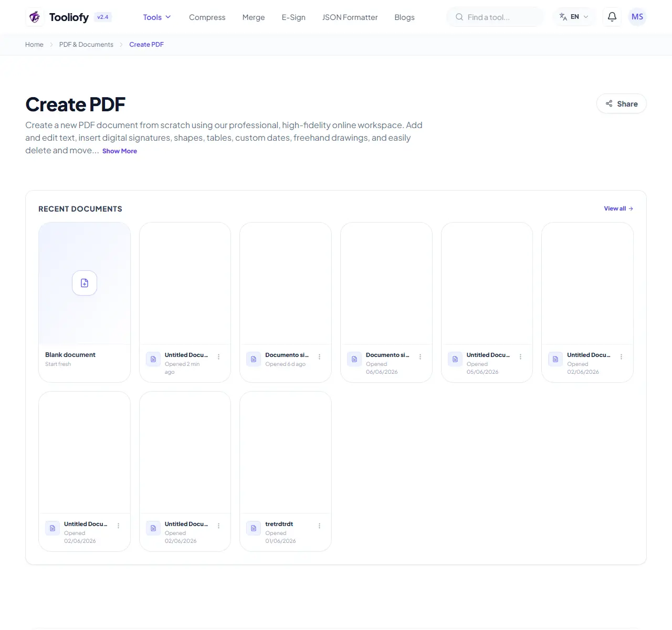
Task: Open thumbnail of tretrdtrdt document
Action: [286, 453]
